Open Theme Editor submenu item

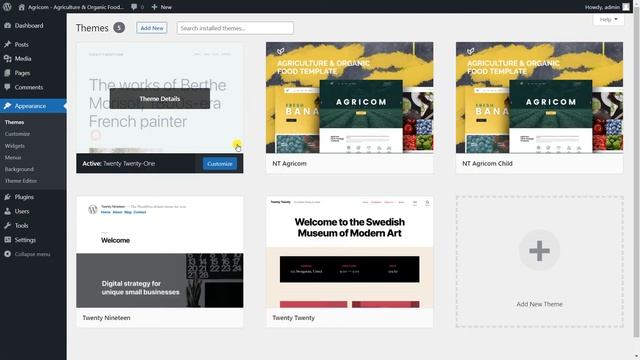tap(21, 181)
